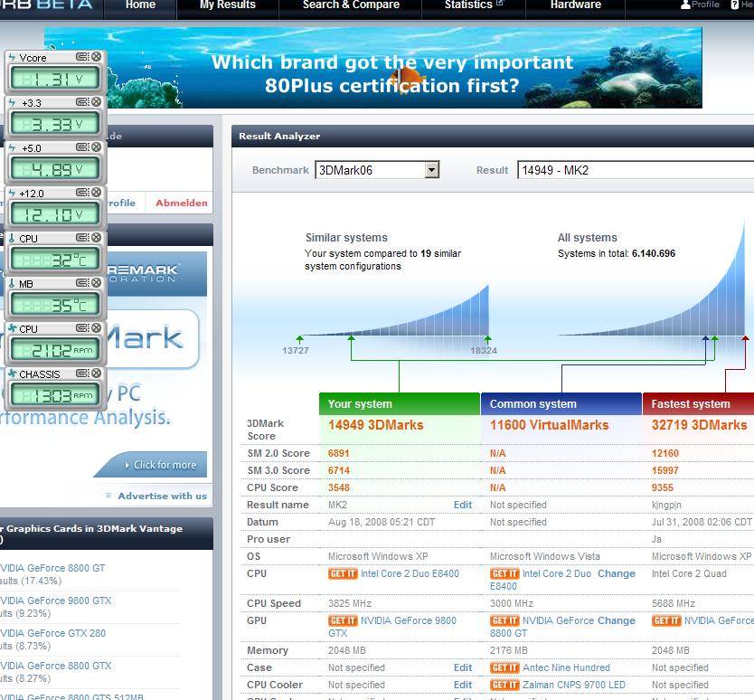Image resolution: width=754 pixels, height=700 pixels.
Task: Edit the Result name MK2
Action: [x=463, y=505]
